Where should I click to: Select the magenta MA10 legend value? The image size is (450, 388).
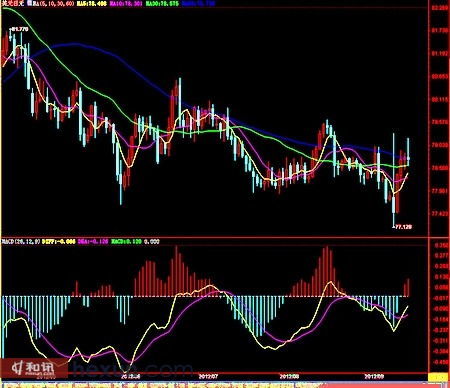tap(126, 4)
